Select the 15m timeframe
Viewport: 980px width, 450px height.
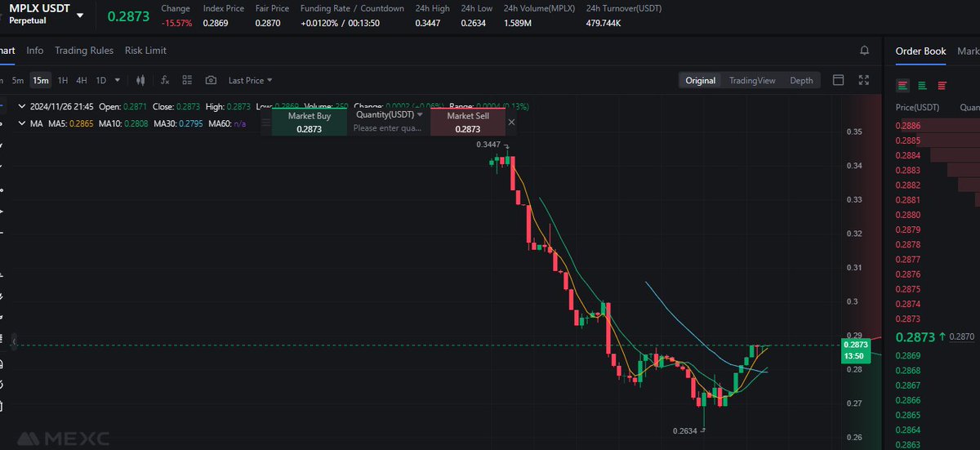pyautogui.click(x=40, y=80)
